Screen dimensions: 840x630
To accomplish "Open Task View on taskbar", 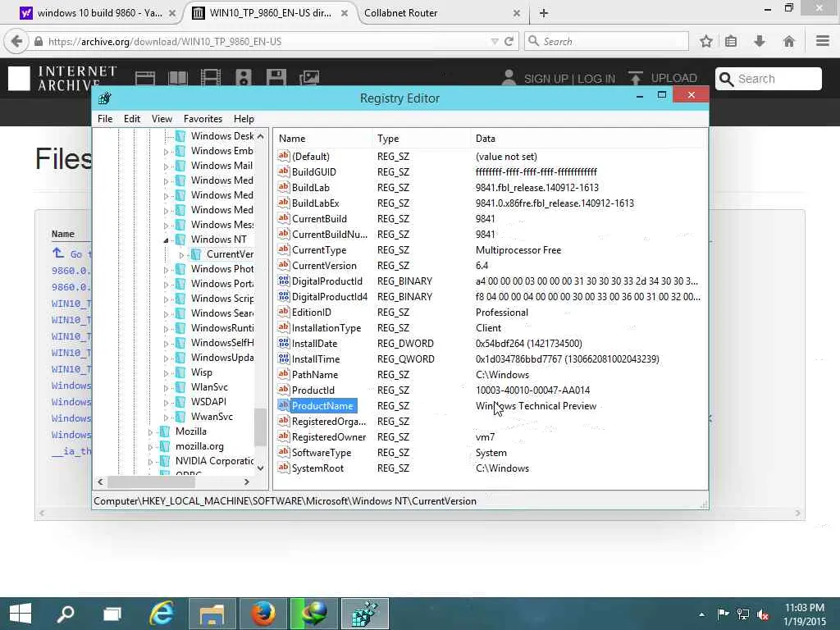I will (112, 614).
